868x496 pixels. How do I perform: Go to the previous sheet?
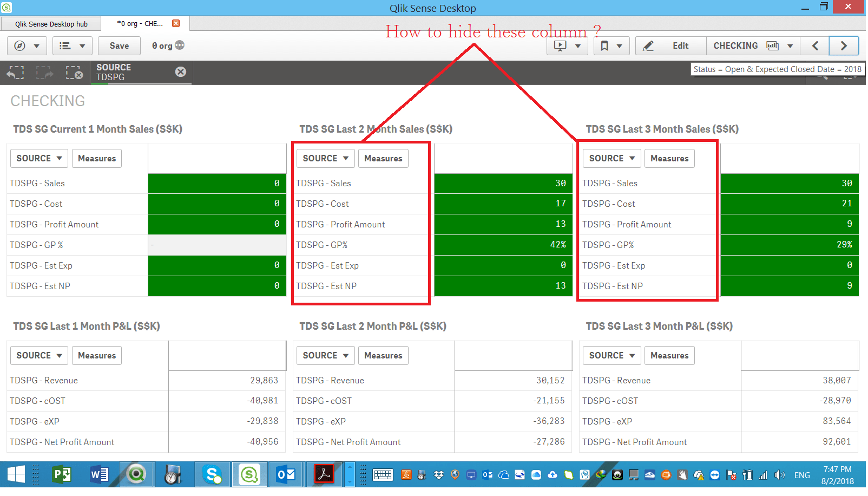coord(815,46)
